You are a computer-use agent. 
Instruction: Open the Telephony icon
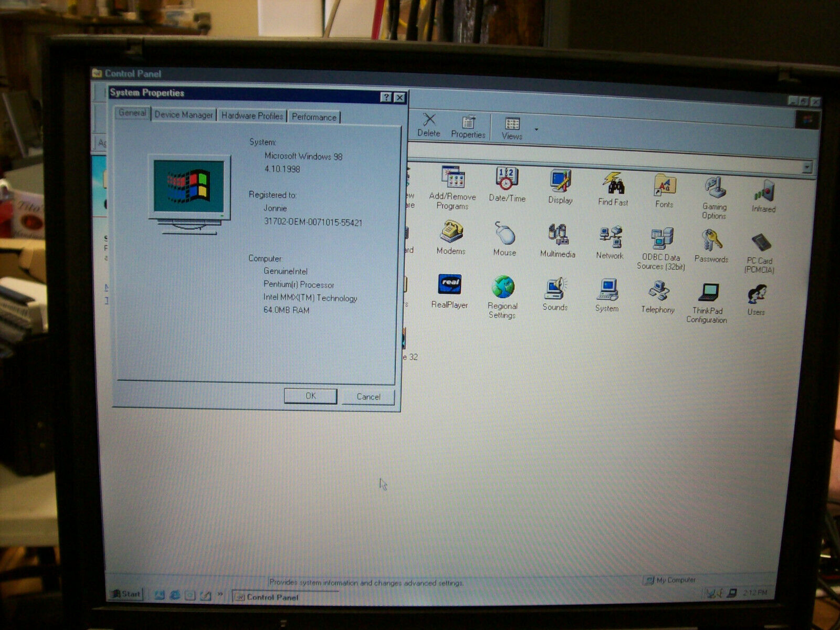pyautogui.click(x=658, y=297)
